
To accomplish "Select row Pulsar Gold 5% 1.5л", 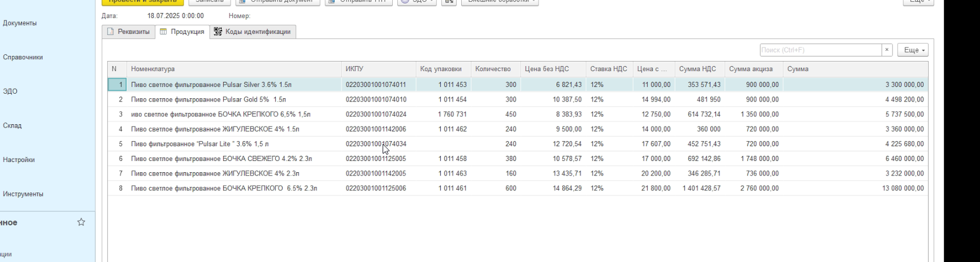I will coord(518,99).
